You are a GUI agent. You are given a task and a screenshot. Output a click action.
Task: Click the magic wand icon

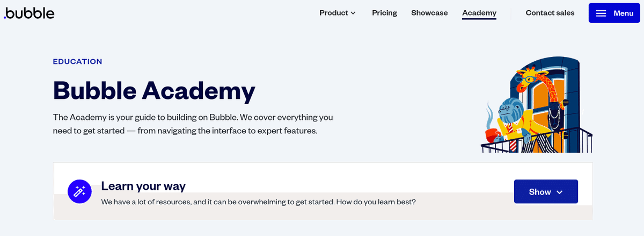[x=79, y=191]
